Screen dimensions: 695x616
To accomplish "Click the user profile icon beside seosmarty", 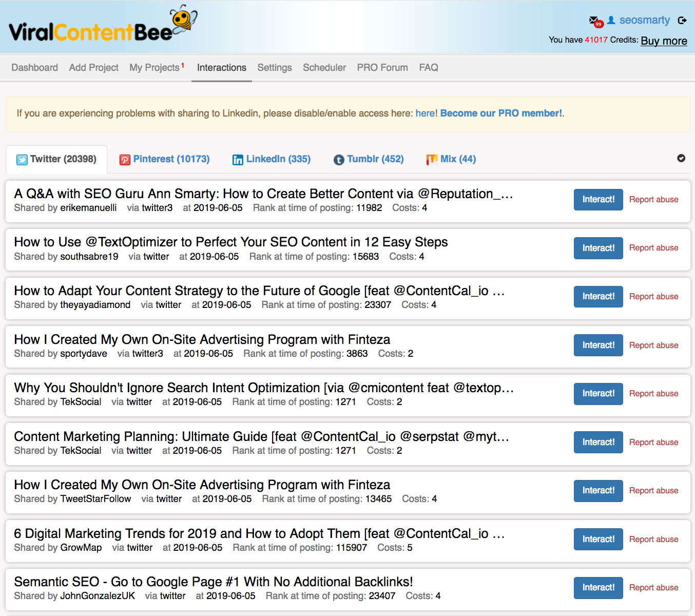I will [x=611, y=20].
